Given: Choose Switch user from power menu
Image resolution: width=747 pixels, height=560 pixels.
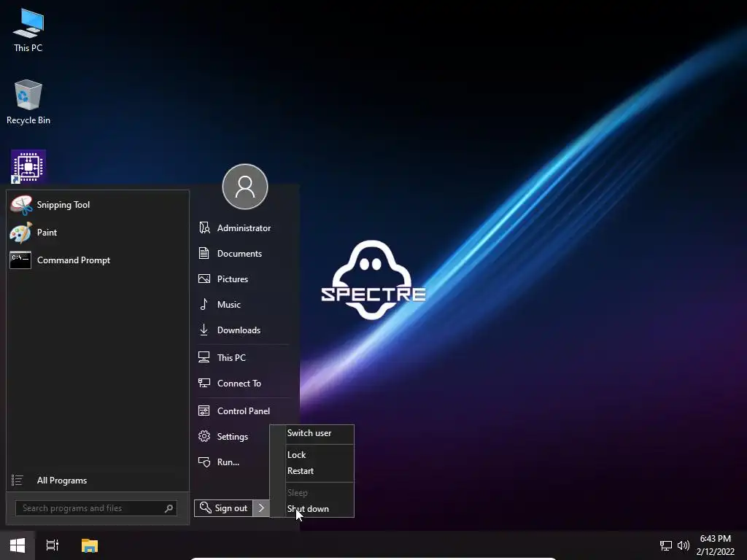Looking at the screenshot, I should [312, 433].
